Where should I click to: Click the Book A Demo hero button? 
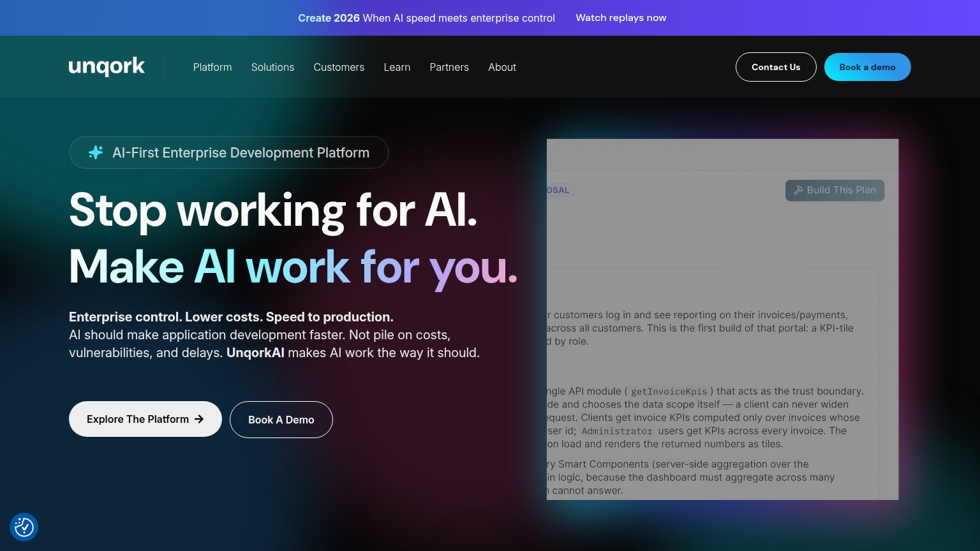(x=281, y=420)
